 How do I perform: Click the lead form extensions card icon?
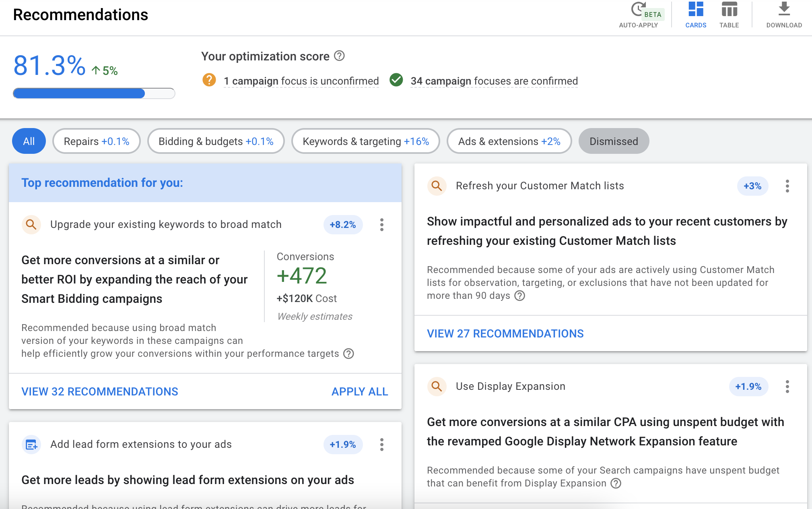click(x=31, y=445)
